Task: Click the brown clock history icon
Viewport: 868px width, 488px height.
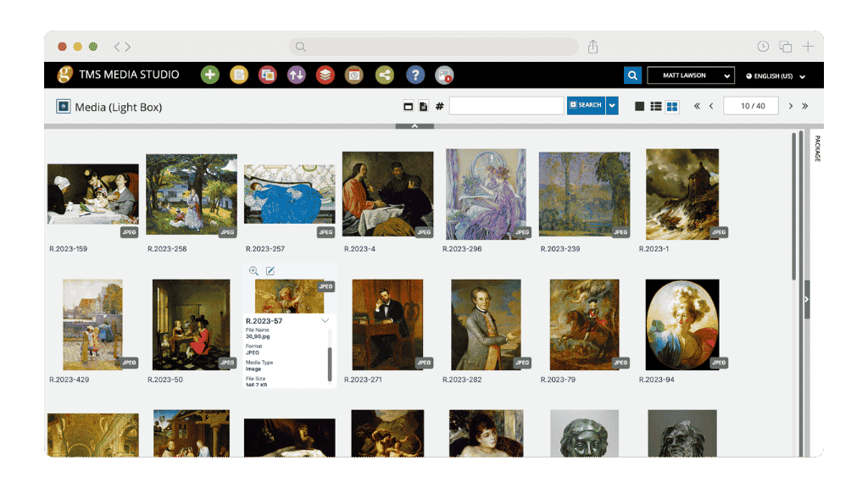Action: 354,75
